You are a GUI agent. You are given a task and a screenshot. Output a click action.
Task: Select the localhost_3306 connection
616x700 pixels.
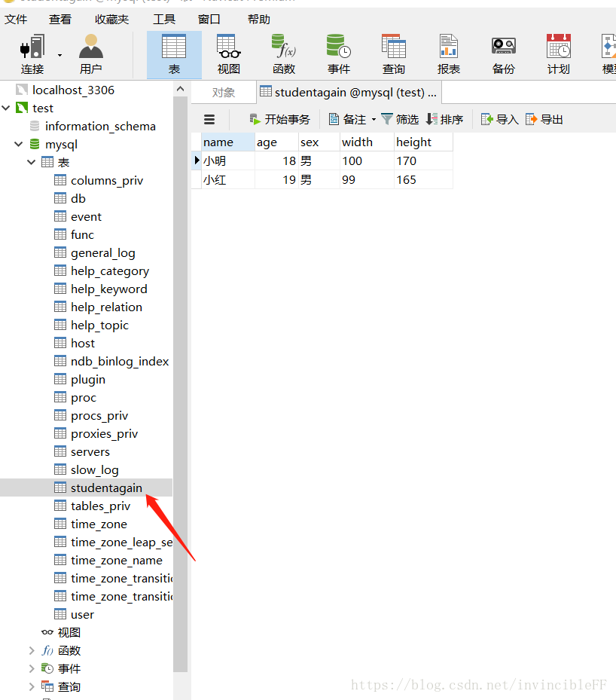(73, 90)
